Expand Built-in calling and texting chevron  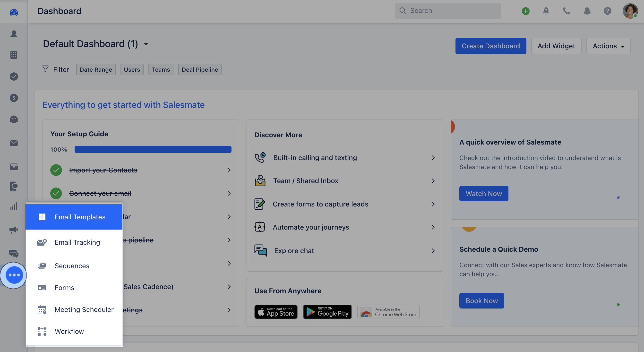coord(433,157)
